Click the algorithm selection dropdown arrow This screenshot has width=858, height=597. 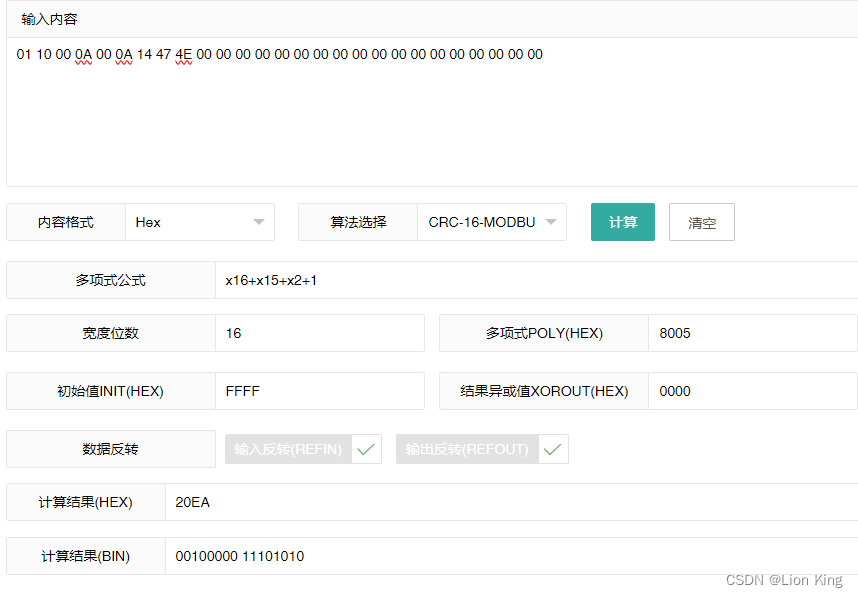(552, 222)
